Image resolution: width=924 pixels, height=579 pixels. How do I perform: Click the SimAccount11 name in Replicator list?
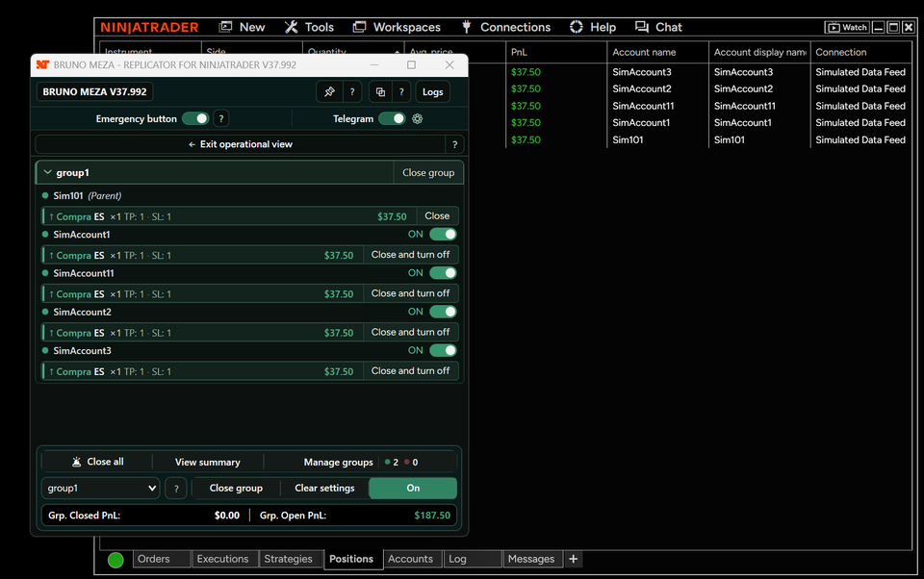click(x=83, y=273)
